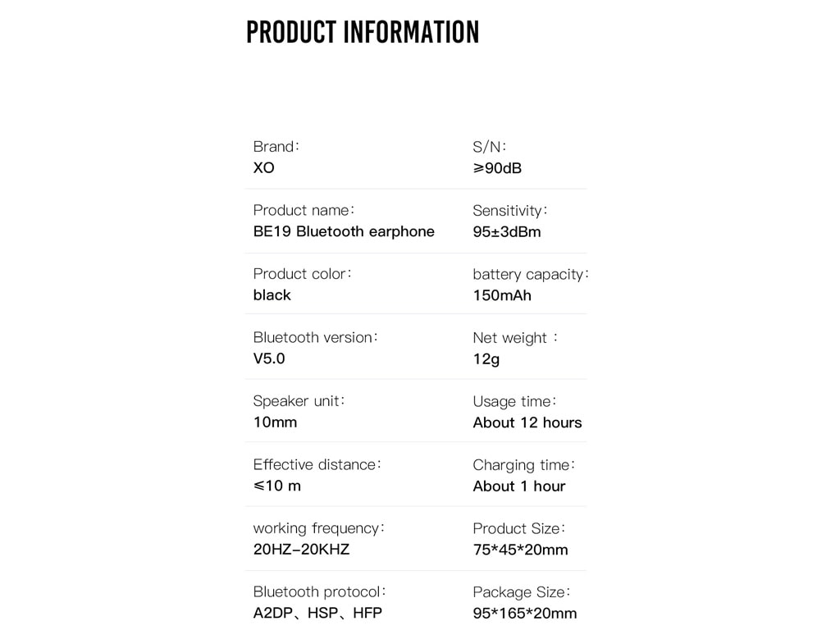Click the Package Size value 95*165*20mm

(x=524, y=614)
